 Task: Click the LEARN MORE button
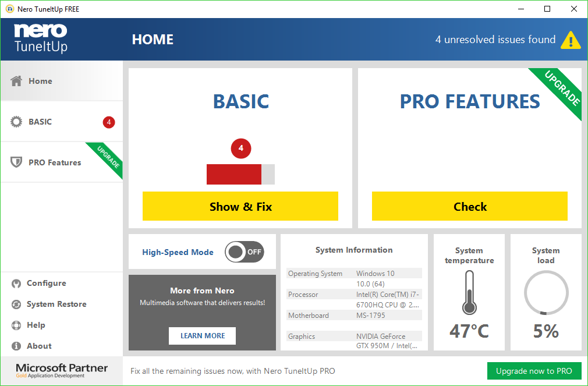tap(203, 336)
